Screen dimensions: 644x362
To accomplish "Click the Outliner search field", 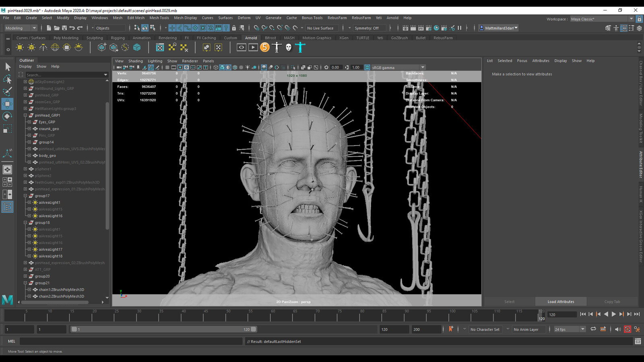I will [x=66, y=75].
